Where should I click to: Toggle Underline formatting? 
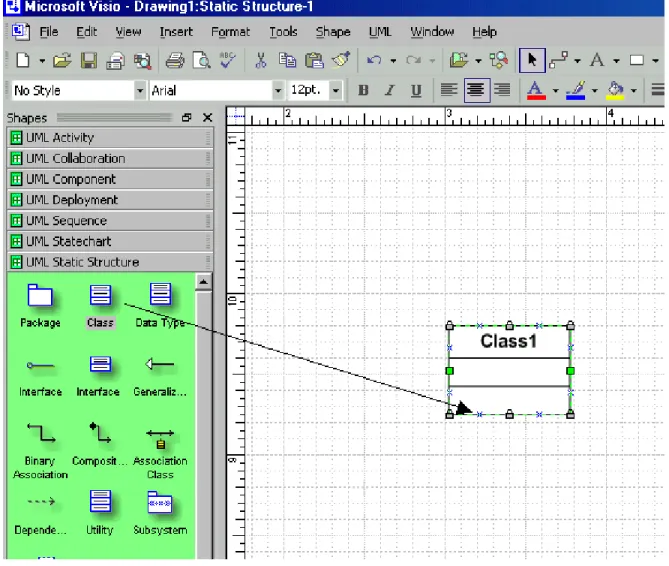click(x=416, y=90)
